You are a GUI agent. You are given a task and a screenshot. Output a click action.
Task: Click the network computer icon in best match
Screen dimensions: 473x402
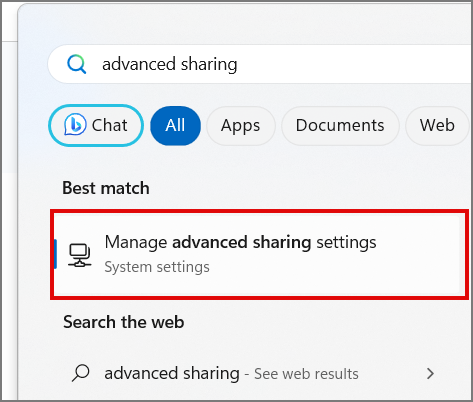pos(80,255)
